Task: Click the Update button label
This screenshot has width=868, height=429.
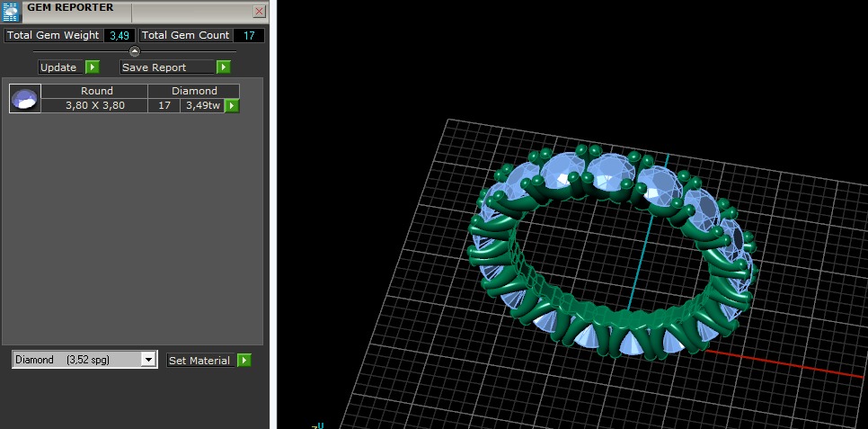Action: [x=61, y=67]
